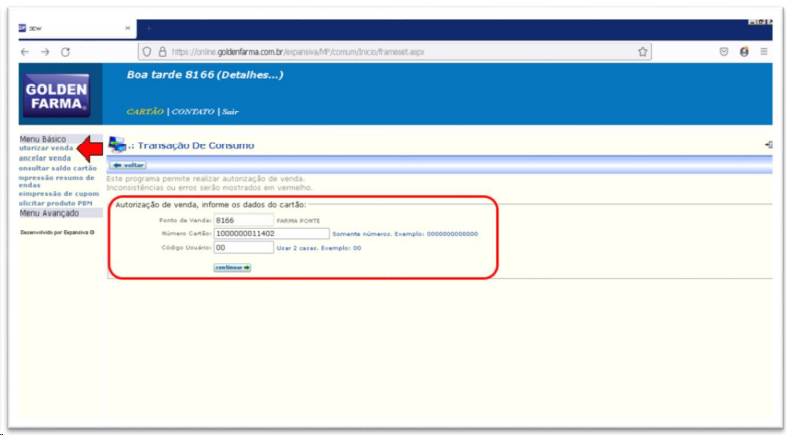Click the 'FARMA PONTE' label

(298, 221)
